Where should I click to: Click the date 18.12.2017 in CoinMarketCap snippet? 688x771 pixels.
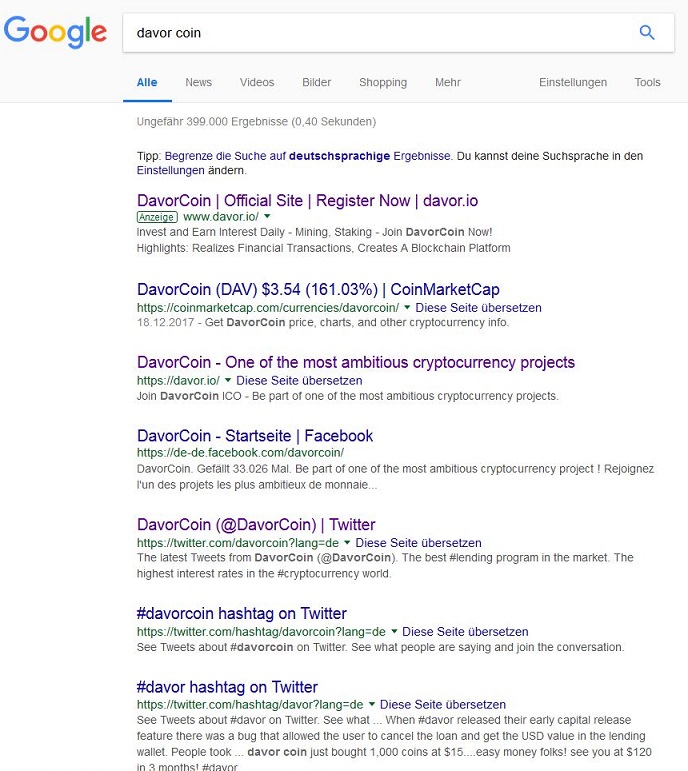point(165,323)
